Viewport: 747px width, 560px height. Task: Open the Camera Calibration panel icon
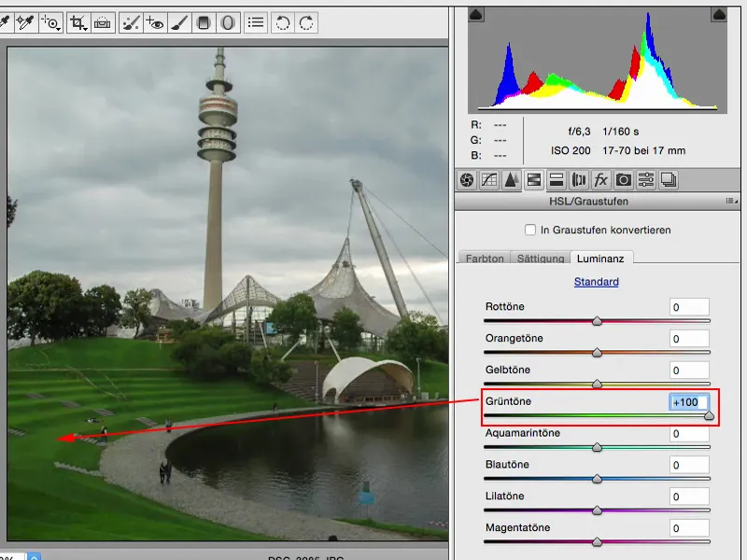(x=623, y=180)
